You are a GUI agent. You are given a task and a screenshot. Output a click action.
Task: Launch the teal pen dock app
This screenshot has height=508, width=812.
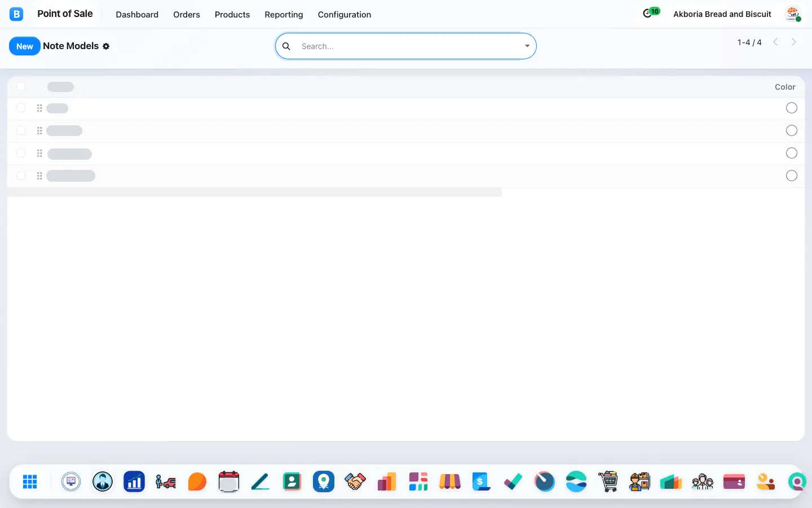[x=261, y=481]
